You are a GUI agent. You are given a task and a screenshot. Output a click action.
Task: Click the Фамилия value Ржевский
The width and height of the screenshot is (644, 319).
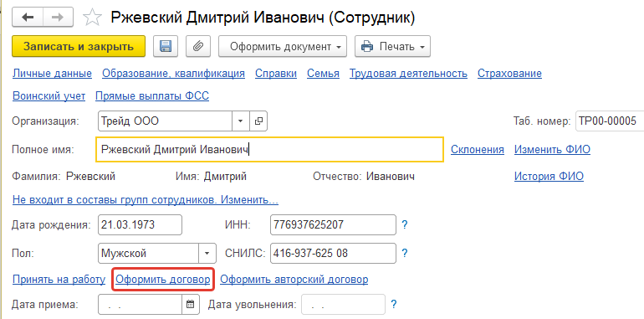coord(91,177)
